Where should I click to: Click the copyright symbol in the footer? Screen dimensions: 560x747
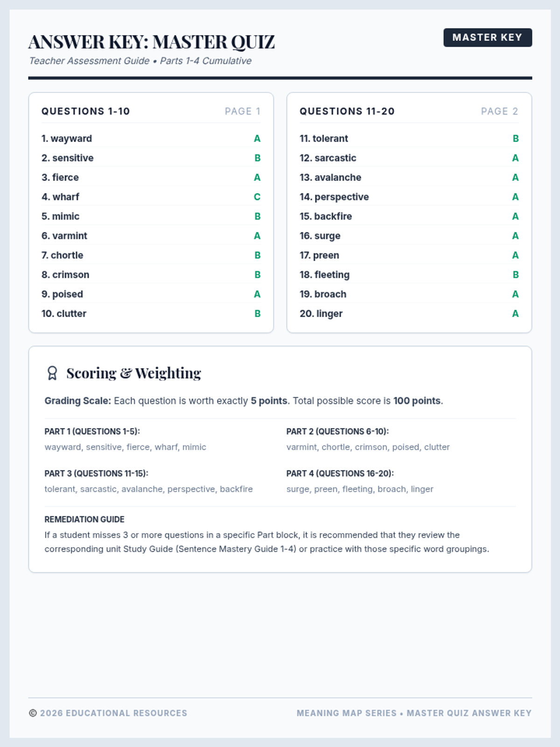(33, 713)
